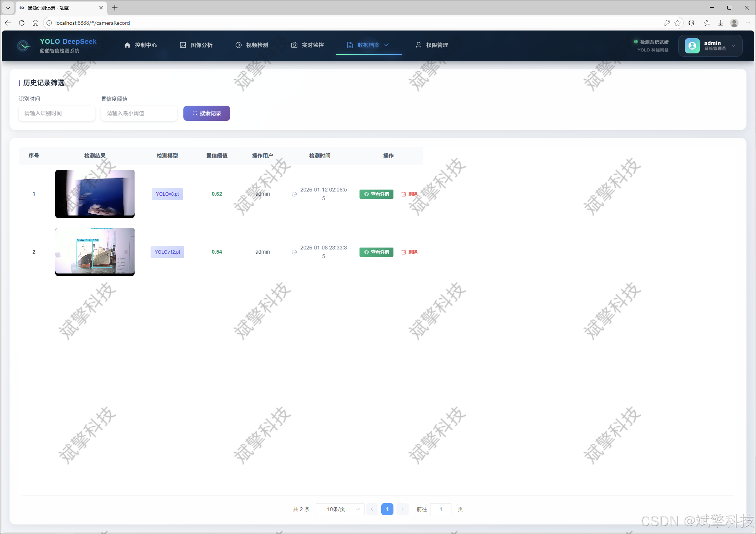
Task: Open the browser extensions icon
Action: pos(692,23)
